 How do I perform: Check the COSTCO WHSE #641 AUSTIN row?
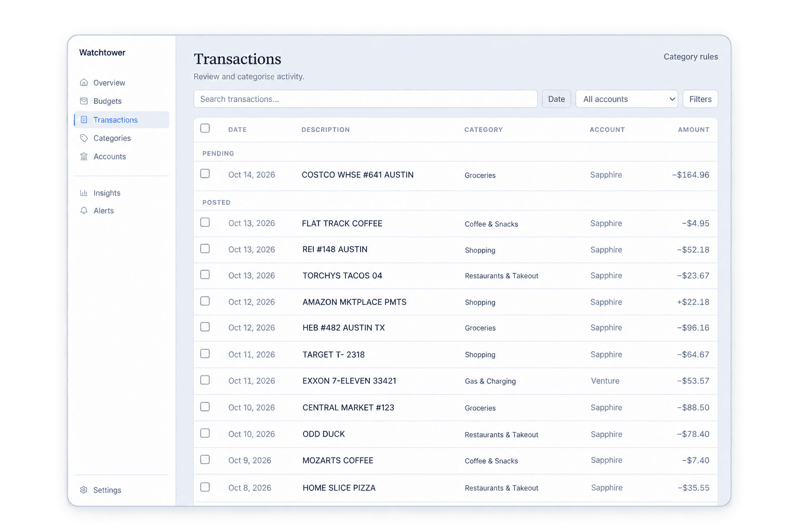205,174
